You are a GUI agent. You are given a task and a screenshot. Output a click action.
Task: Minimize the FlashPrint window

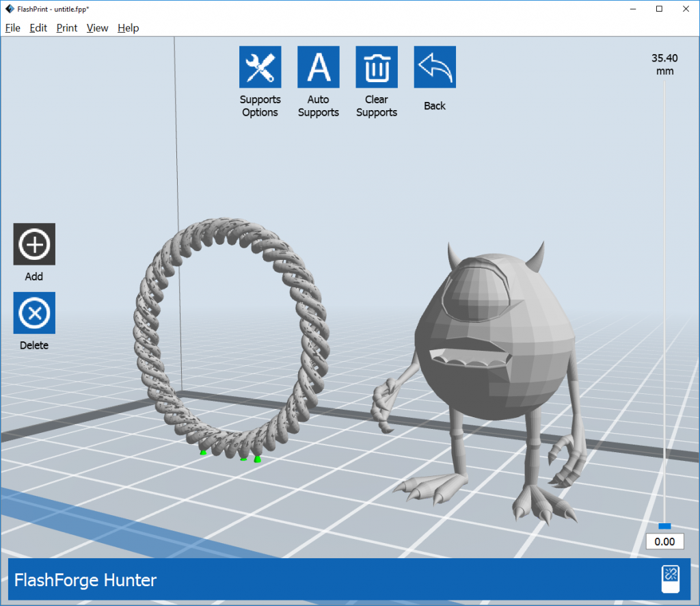pyautogui.click(x=633, y=9)
